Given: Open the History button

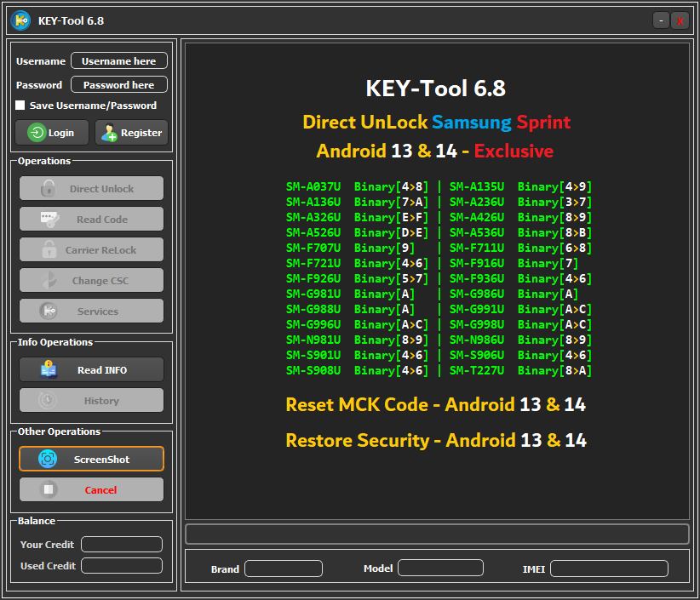Looking at the screenshot, I should (x=91, y=400).
